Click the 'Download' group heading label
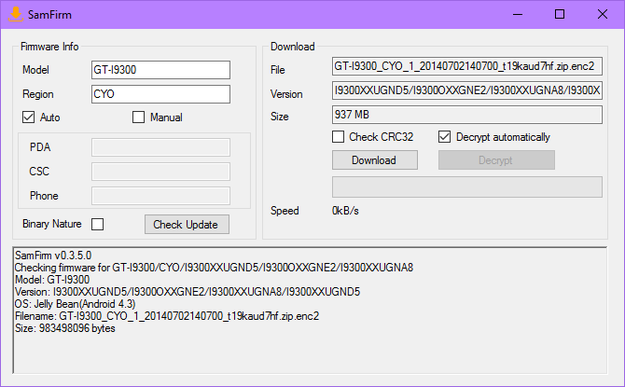625x387 pixels. 293,47
